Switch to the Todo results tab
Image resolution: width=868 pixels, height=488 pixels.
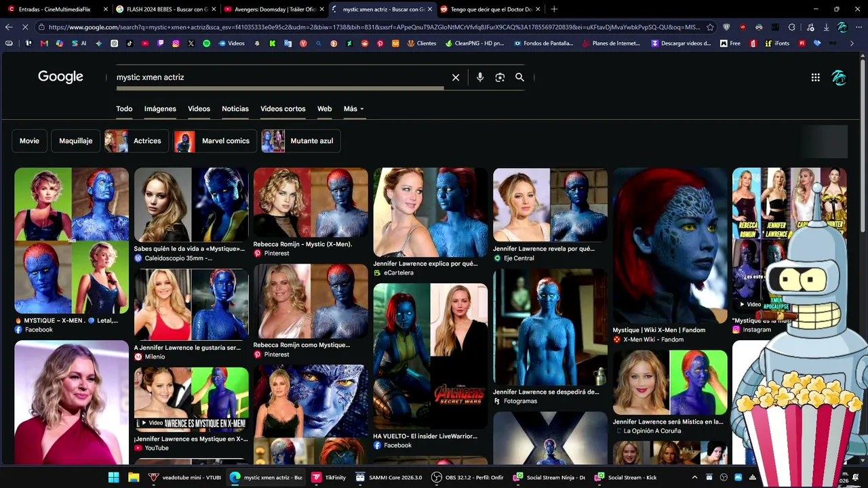(124, 108)
